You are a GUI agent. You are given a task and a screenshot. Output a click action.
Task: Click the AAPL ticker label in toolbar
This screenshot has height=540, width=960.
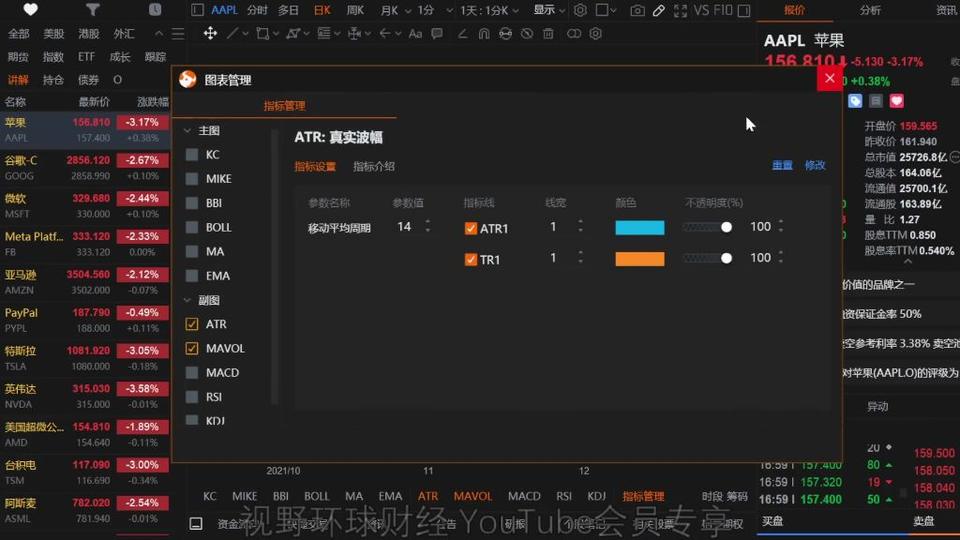pos(224,10)
